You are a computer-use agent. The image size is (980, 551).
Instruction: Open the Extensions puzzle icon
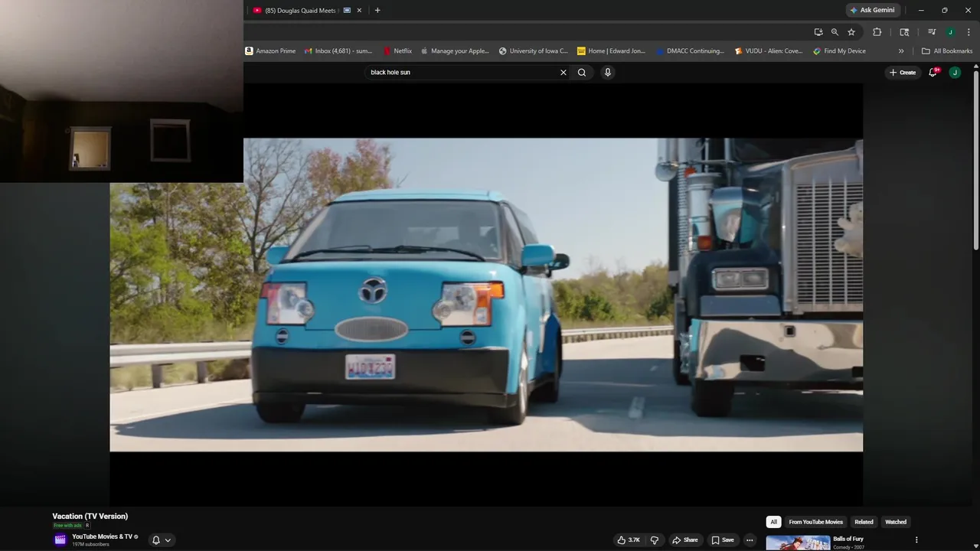(x=877, y=32)
